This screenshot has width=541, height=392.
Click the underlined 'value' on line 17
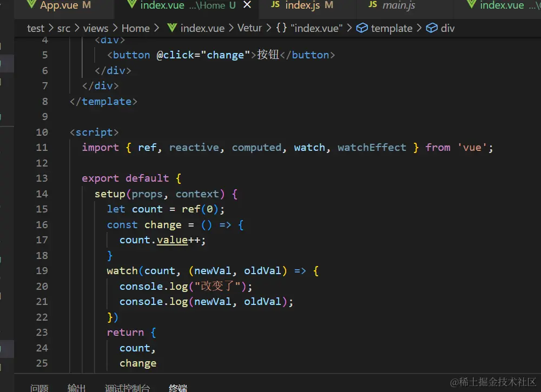172,240
